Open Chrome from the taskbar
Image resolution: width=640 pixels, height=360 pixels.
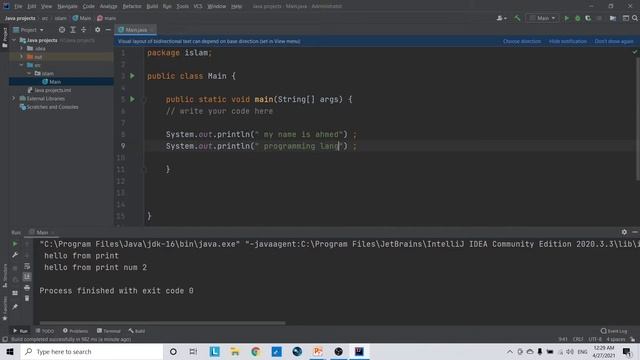point(256,351)
